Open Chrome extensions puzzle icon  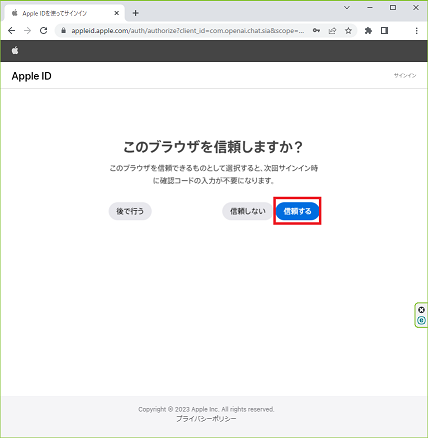point(368,31)
